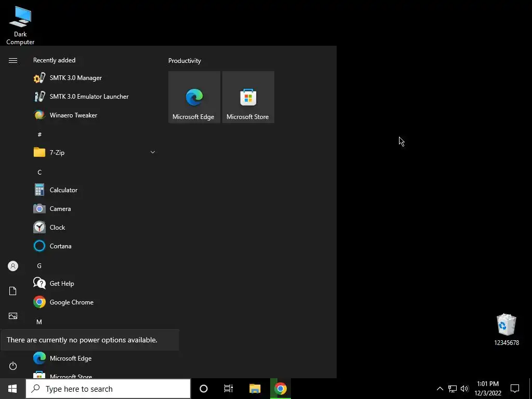The image size is (532, 399).
Task: Open Get Help app
Action: pos(95,283)
